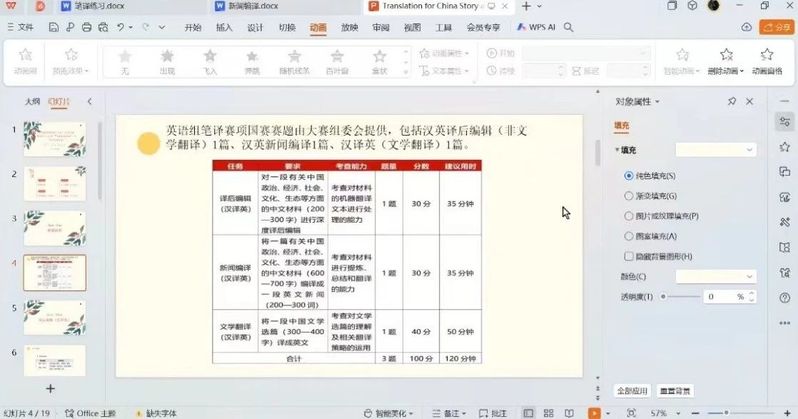Switch to the 插入 ribbon tab

pyautogui.click(x=224, y=28)
